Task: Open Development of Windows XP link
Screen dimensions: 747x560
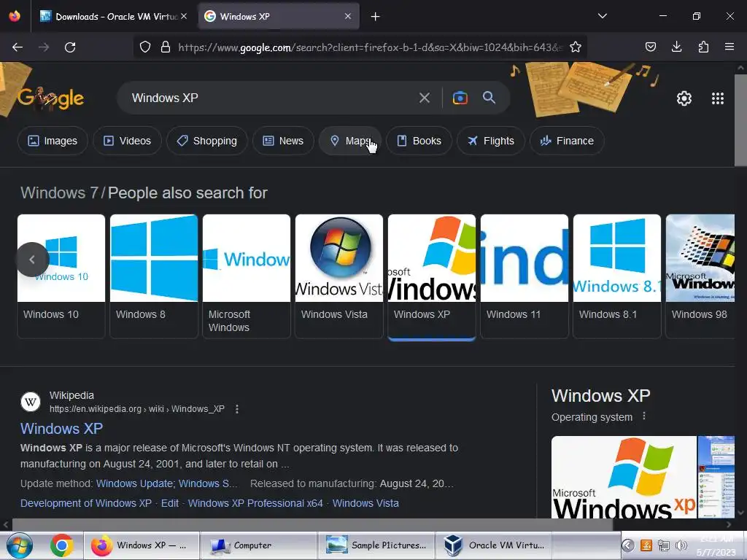Action: coord(86,503)
